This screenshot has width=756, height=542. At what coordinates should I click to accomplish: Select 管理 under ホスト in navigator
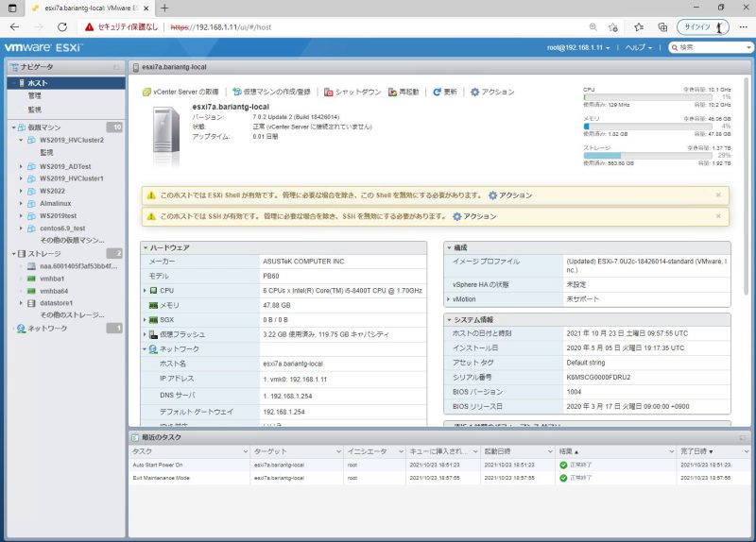(35, 96)
